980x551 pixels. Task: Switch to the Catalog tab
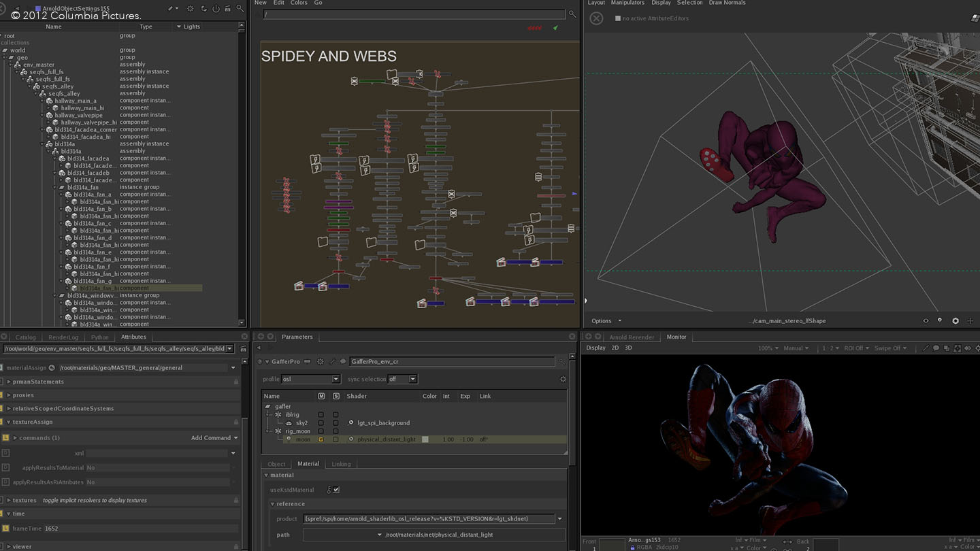[x=26, y=337]
